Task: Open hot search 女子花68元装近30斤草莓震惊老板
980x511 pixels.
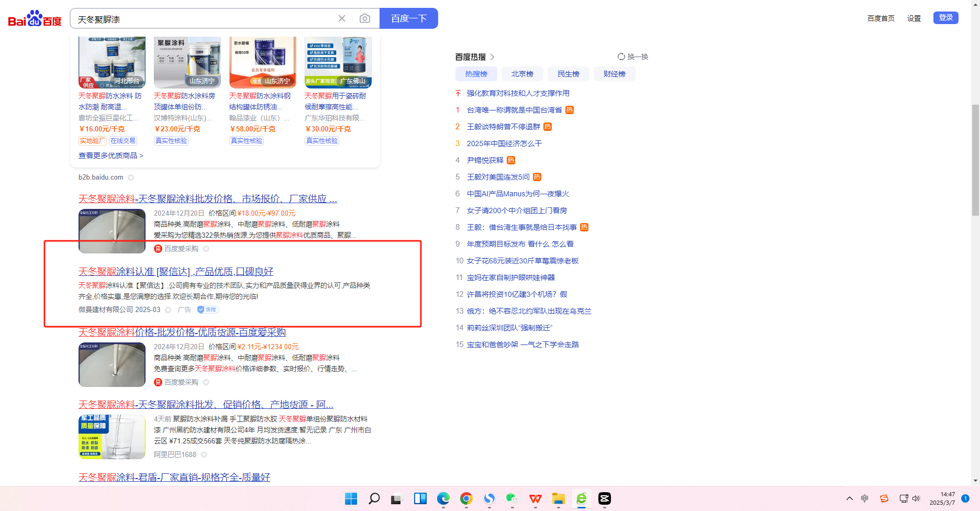Action: pos(523,261)
